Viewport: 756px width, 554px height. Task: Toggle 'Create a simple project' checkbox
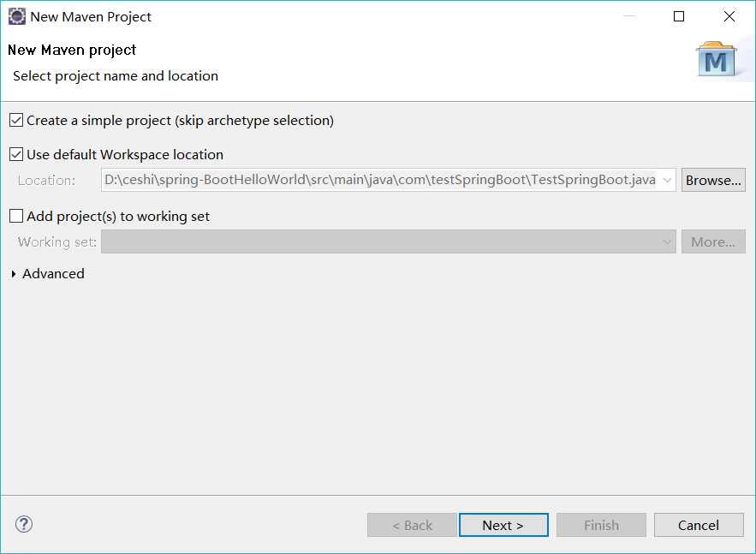[x=16, y=121]
